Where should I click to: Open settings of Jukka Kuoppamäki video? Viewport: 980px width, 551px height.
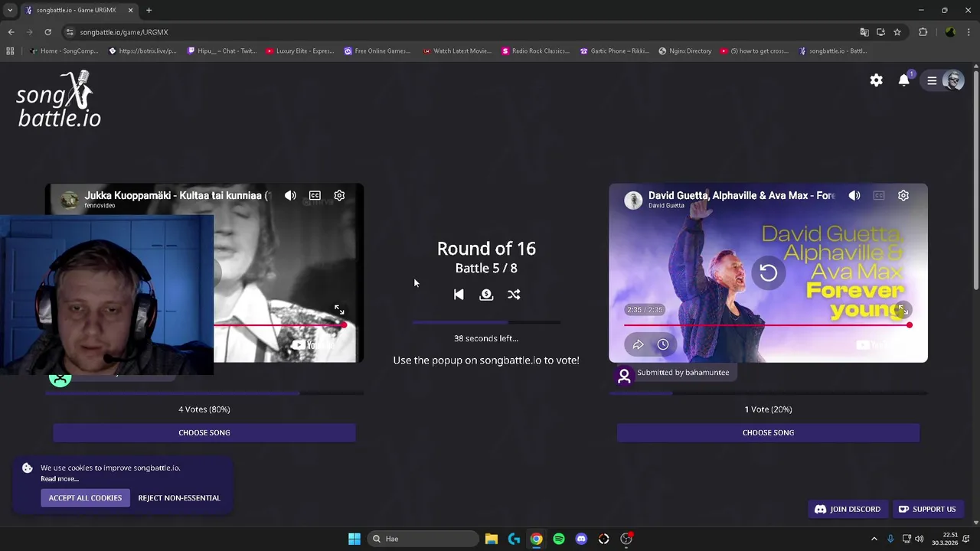pos(339,196)
